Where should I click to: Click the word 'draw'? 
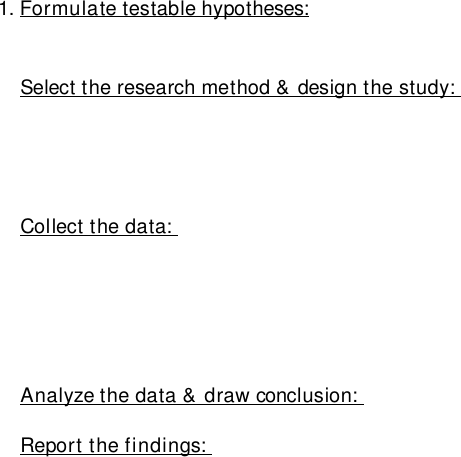pos(227,396)
